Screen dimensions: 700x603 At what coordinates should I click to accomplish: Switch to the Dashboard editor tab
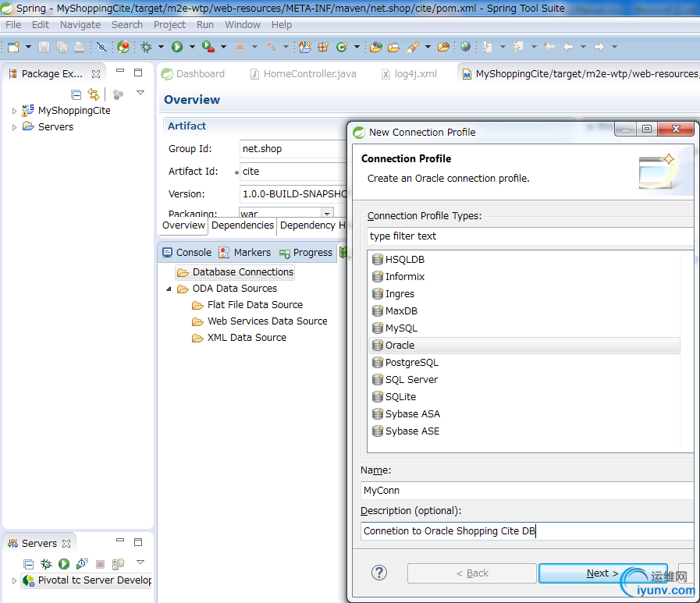pyautogui.click(x=194, y=74)
